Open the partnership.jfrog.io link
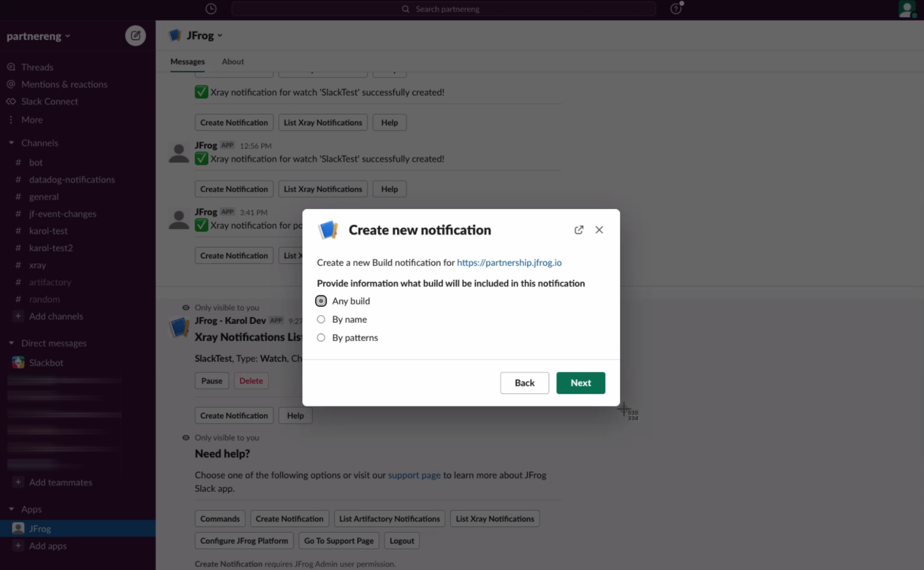 (509, 262)
